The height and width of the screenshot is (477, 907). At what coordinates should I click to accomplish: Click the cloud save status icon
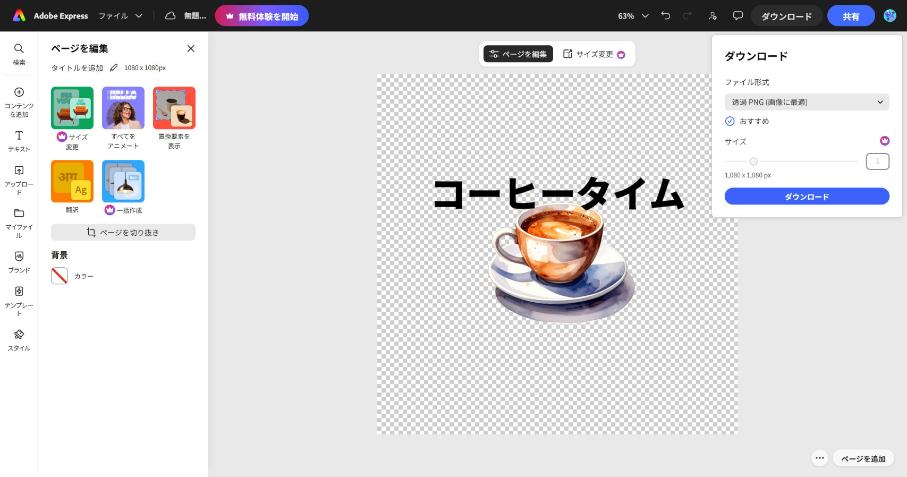click(170, 16)
